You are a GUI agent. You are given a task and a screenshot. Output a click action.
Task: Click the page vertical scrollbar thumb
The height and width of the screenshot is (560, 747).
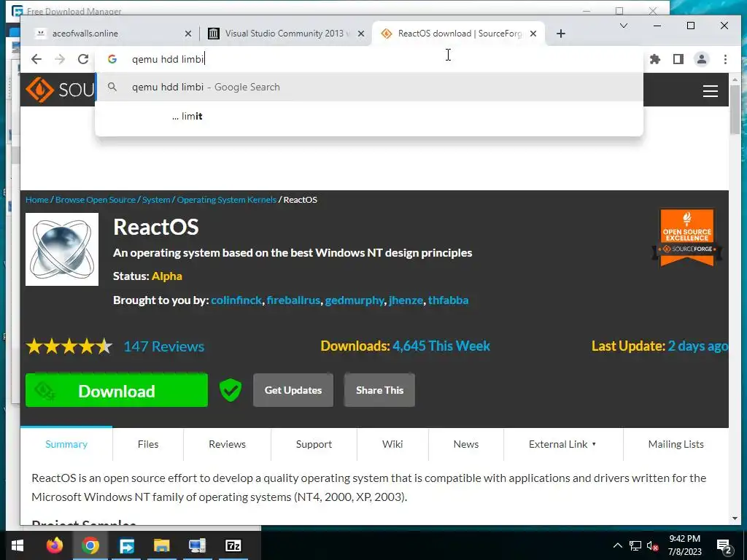click(735, 109)
